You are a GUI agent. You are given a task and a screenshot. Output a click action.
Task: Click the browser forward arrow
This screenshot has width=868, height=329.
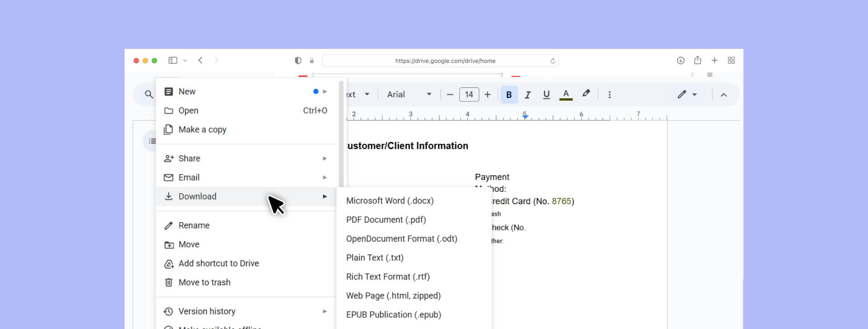216,60
